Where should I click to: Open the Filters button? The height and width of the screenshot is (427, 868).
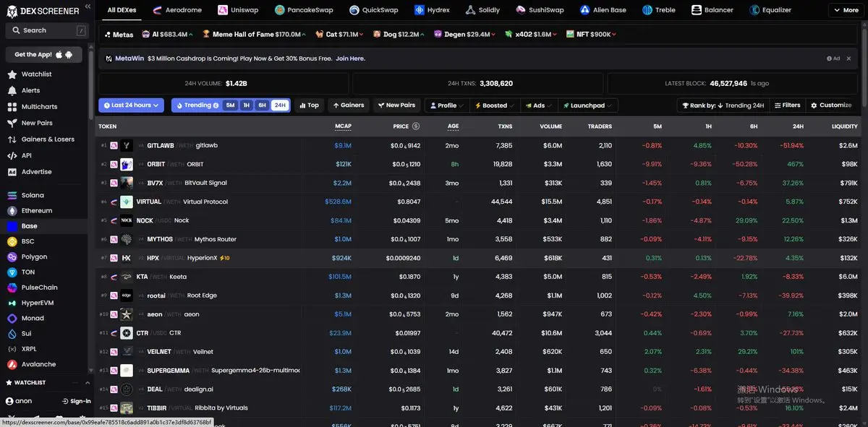787,105
